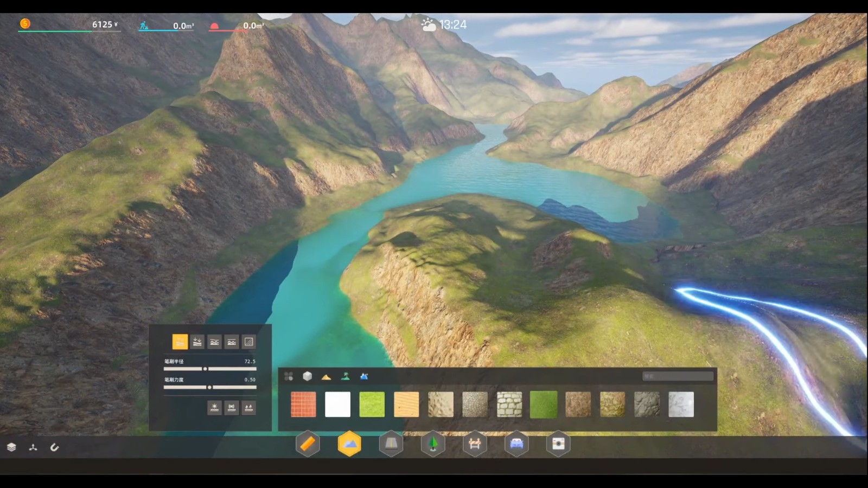Open the car vehicle tool
The image size is (868, 488).
coord(516,444)
